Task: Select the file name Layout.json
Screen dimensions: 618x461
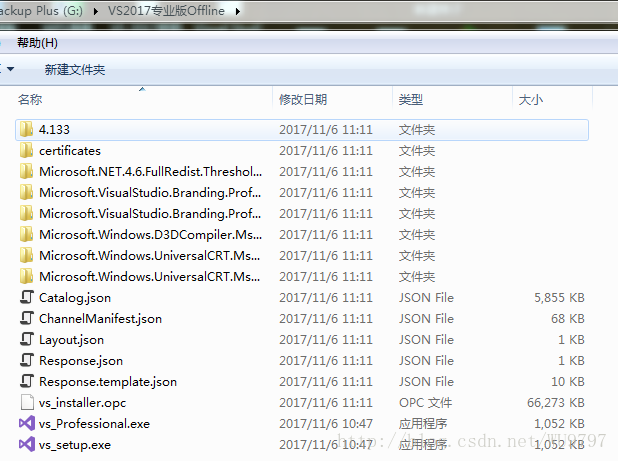Action: point(71,340)
